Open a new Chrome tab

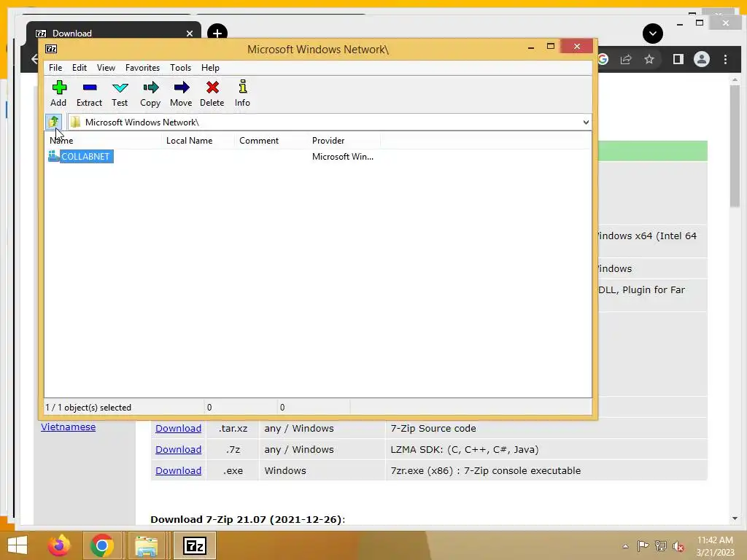(x=217, y=34)
